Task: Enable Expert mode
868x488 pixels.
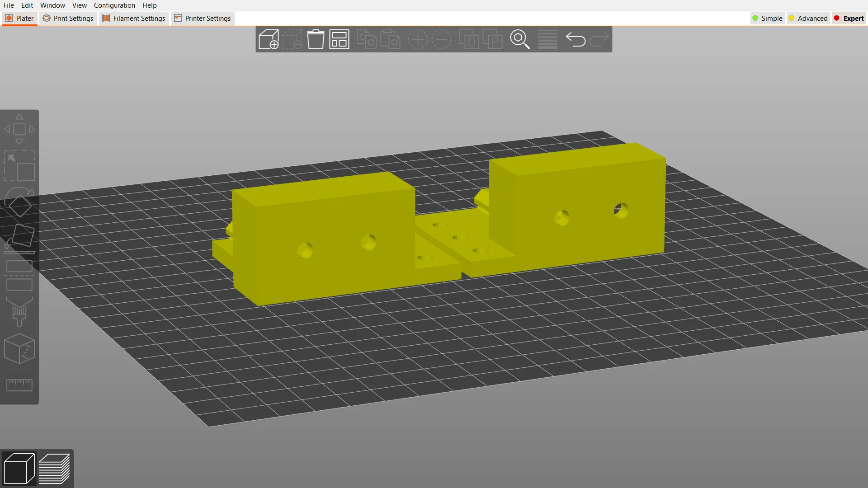Action: coord(849,18)
